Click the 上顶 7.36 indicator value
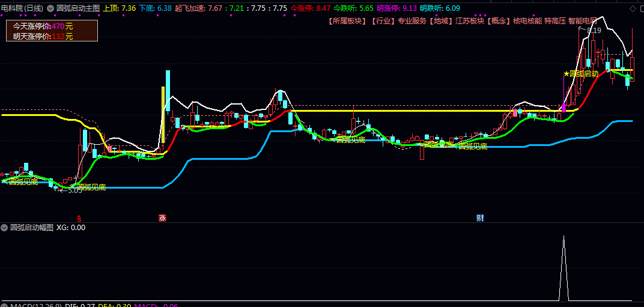Image resolution: width=644 pixels, height=307 pixels. (x=120, y=8)
